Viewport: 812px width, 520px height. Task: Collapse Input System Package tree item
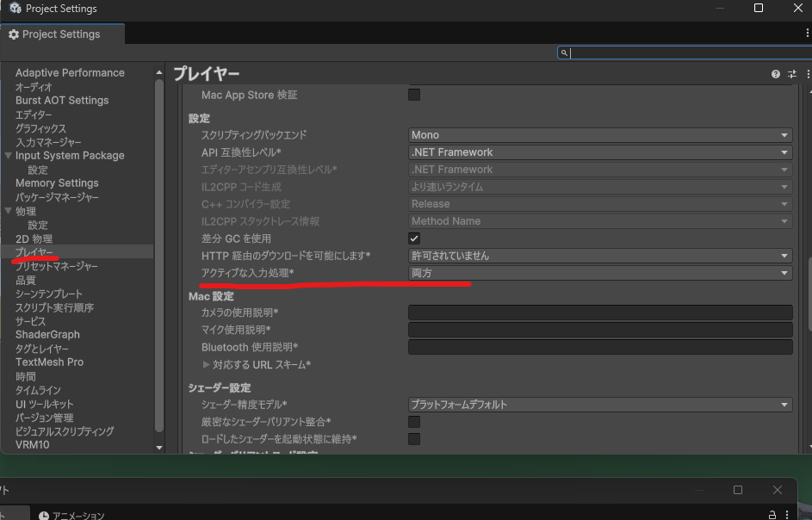click(x=9, y=156)
